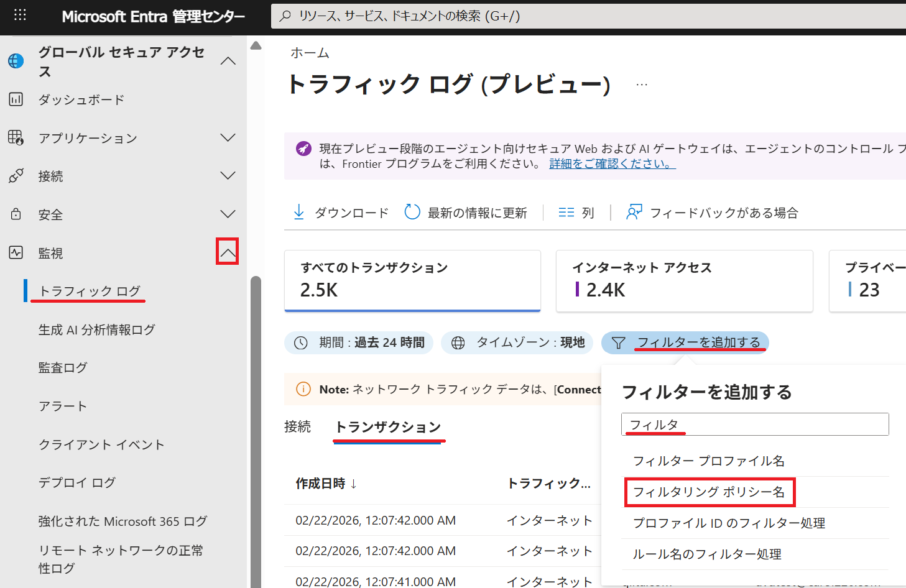Open アラート in the sidebar
The image size is (906, 588).
pyautogui.click(x=63, y=406)
